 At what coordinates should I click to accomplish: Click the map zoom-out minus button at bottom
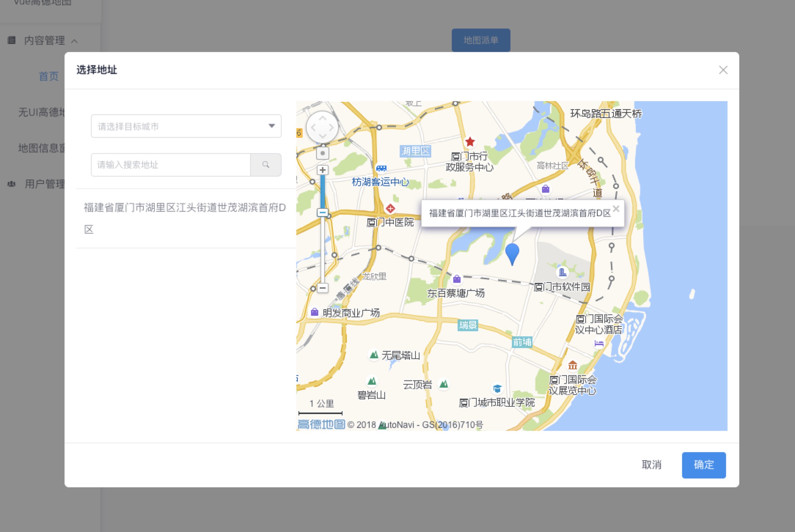(323, 288)
